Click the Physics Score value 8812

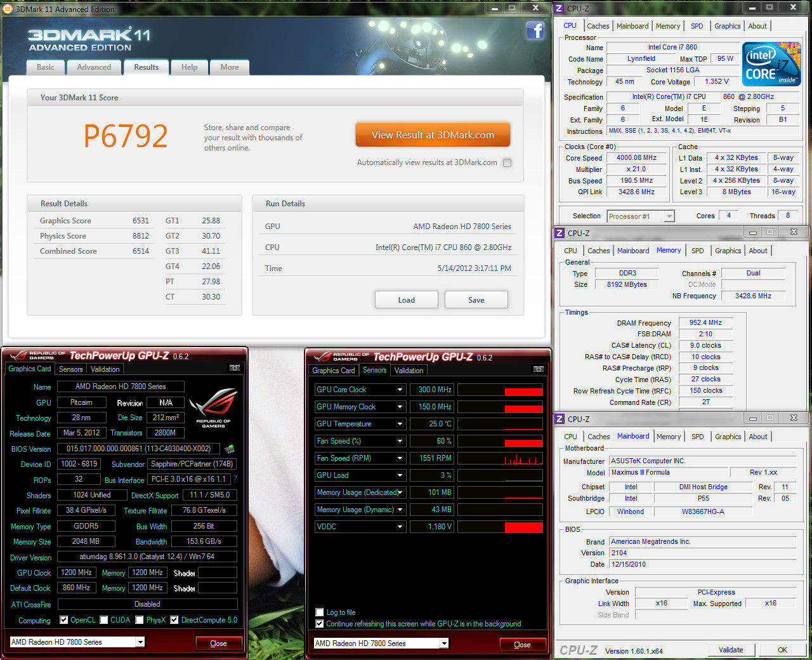[141, 236]
